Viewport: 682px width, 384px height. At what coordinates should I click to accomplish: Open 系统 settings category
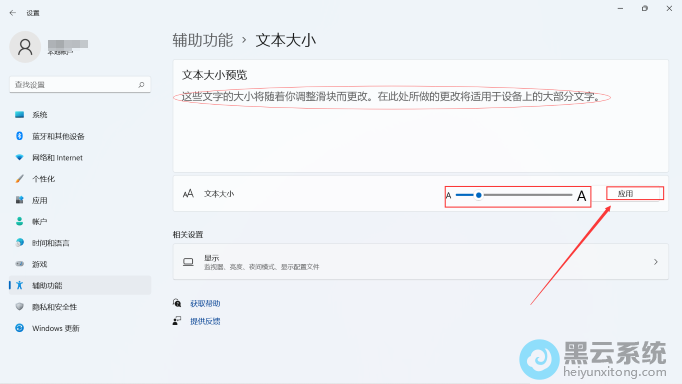coord(80,115)
